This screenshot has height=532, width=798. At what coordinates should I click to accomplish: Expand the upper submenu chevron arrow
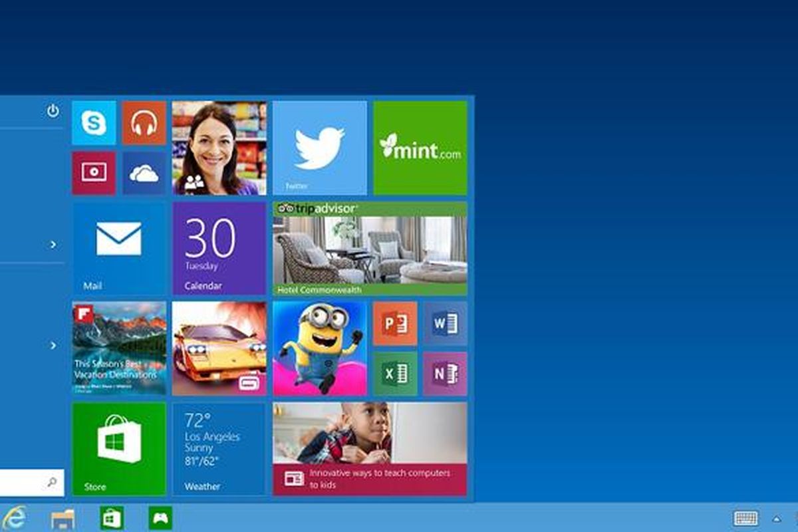(x=53, y=245)
